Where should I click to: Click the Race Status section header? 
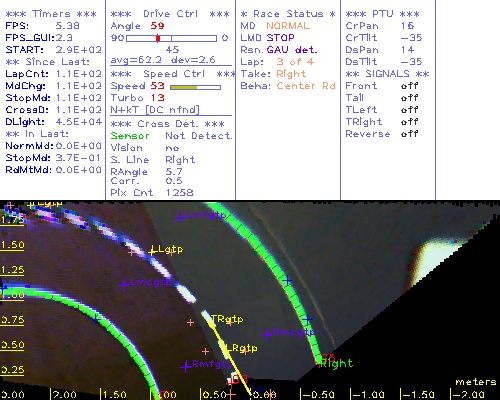[x=288, y=14]
